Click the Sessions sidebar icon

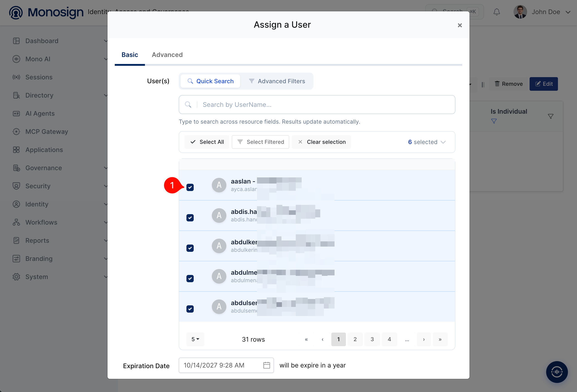coord(16,77)
